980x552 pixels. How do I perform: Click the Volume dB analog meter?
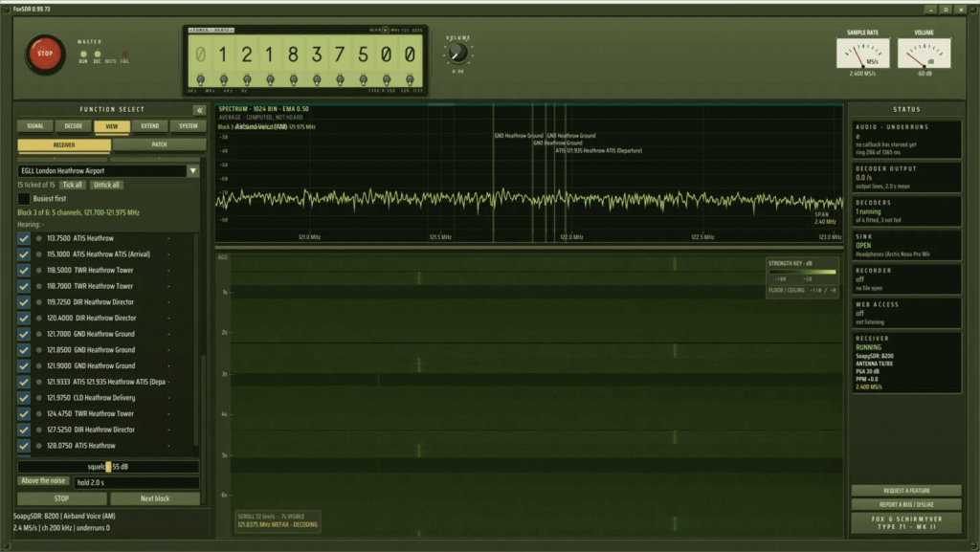click(924, 53)
